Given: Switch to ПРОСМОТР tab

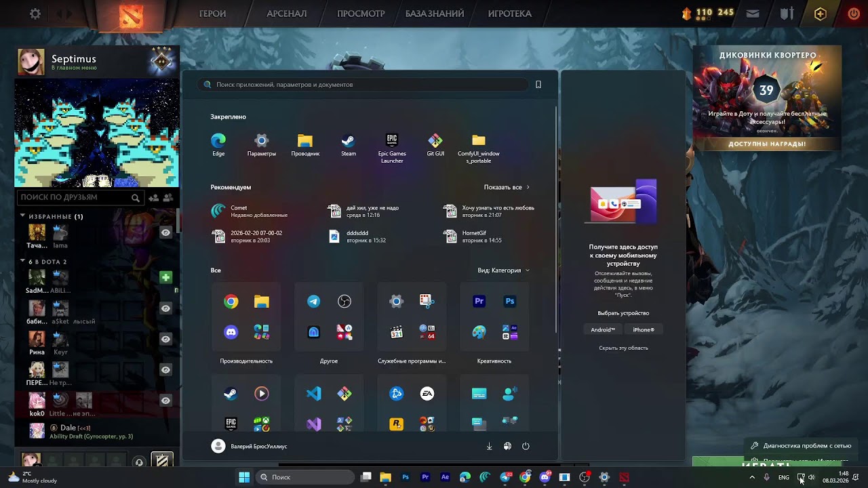Looking at the screenshot, I should click(361, 14).
